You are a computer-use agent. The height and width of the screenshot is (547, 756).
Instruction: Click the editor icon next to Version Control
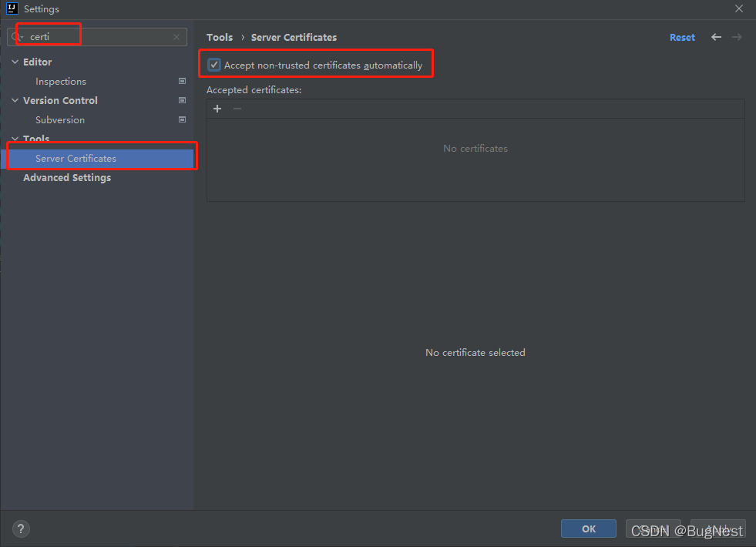pyautogui.click(x=182, y=100)
